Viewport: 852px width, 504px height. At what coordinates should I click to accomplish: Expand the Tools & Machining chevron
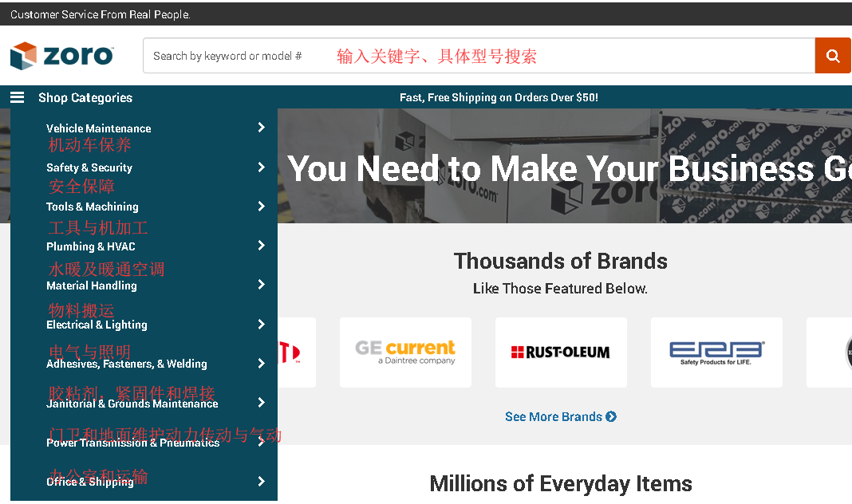[261, 207]
